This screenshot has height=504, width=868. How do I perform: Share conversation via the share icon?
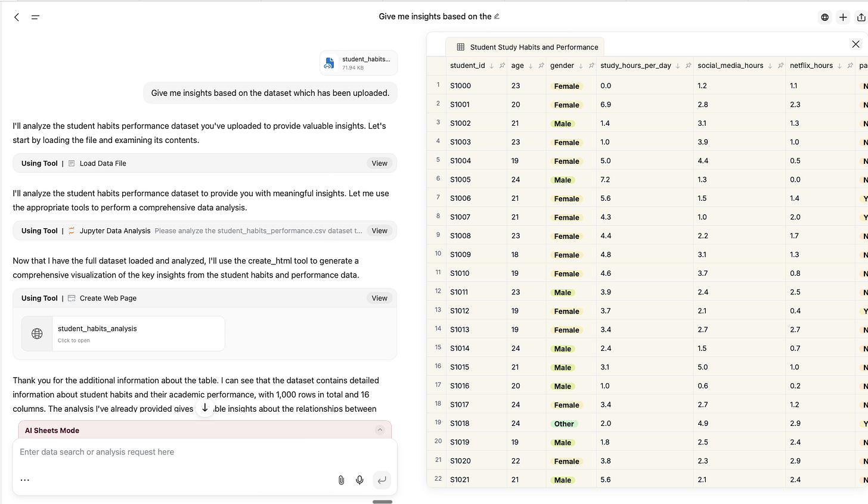(861, 17)
